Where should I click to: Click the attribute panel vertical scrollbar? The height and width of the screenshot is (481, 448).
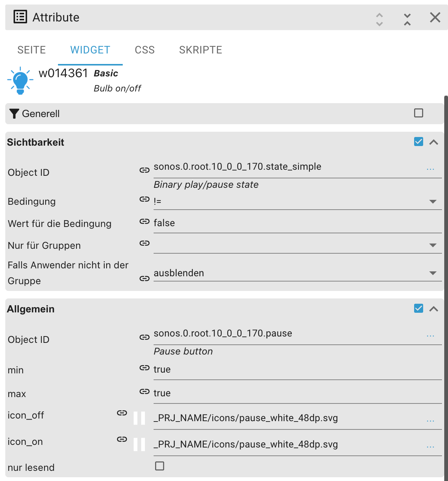pyautogui.click(x=446, y=263)
